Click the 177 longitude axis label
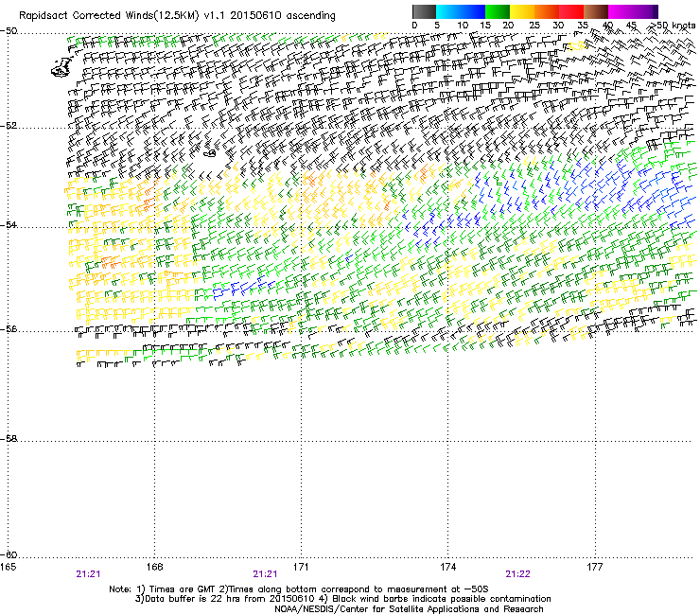 tap(594, 567)
